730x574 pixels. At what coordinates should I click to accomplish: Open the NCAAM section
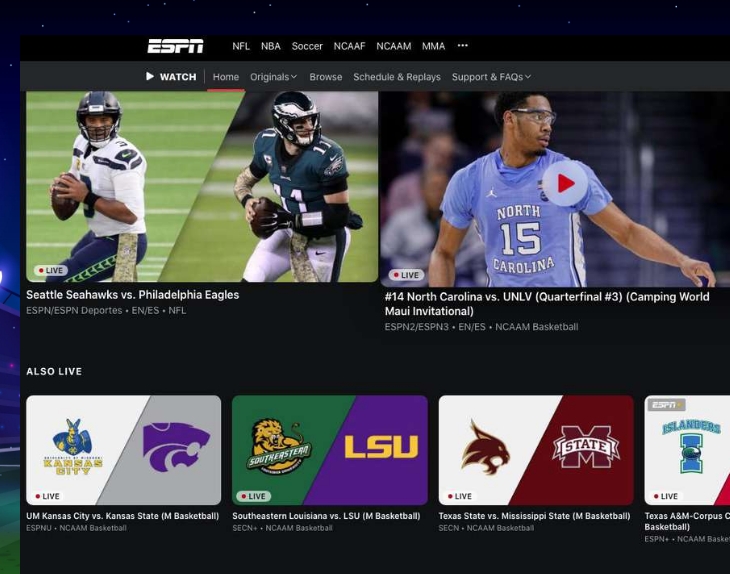[x=393, y=46]
